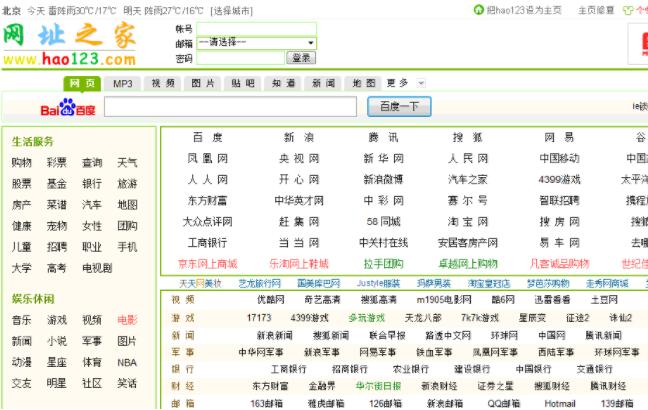Click the Baidu search text box
648x410 pixels.
(230, 107)
